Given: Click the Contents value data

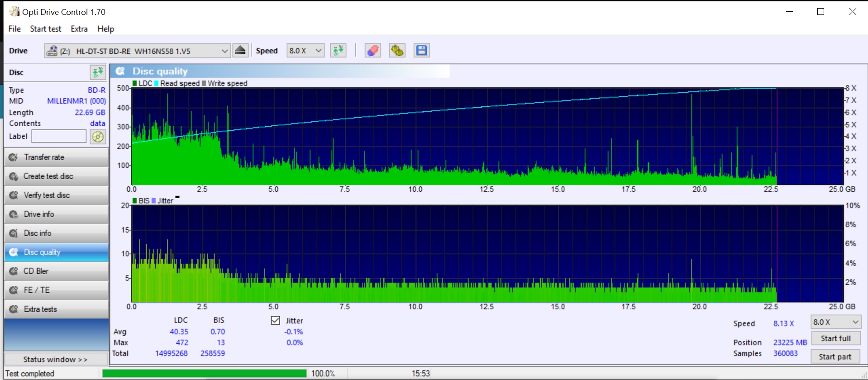Looking at the screenshot, I should pos(97,123).
